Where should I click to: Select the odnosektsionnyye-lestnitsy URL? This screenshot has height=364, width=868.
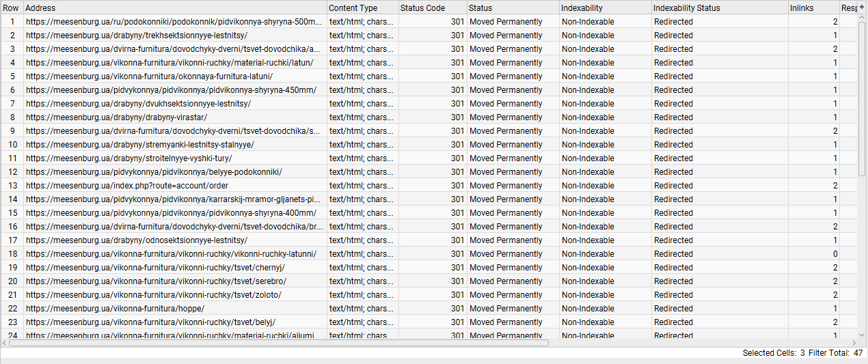pyautogui.click(x=137, y=240)
